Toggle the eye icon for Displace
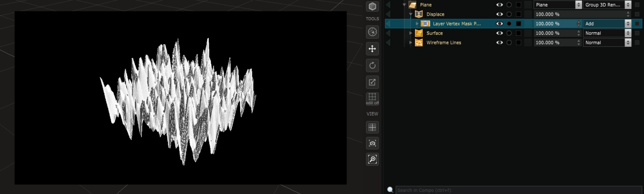Image resolution: width=644 pixels, height=194 pixels. click(x=500, y=14)
